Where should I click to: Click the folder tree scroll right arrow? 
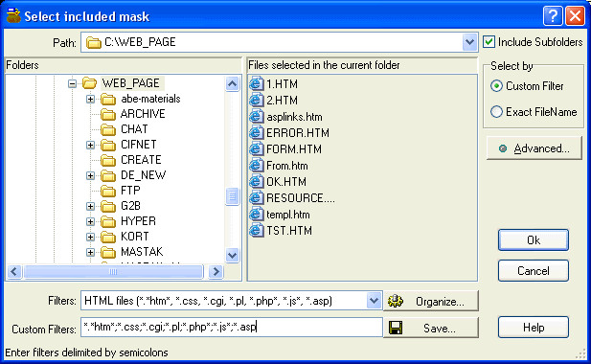216,272
